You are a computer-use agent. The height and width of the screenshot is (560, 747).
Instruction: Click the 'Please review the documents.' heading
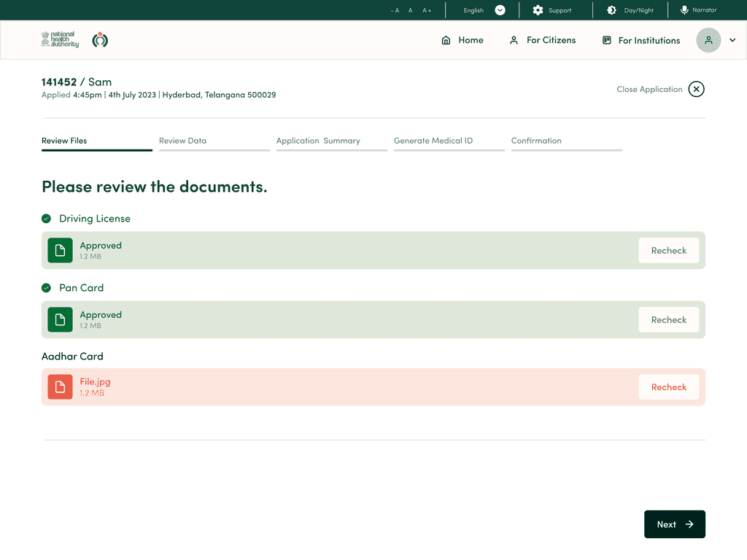tap(155, 187)
